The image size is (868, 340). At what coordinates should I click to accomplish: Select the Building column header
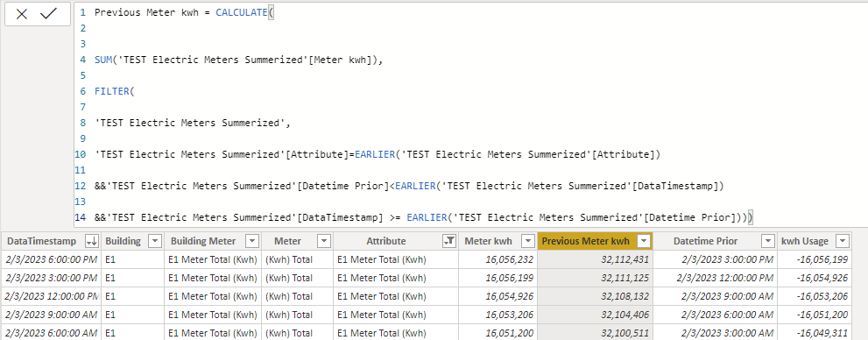(123, 241)
